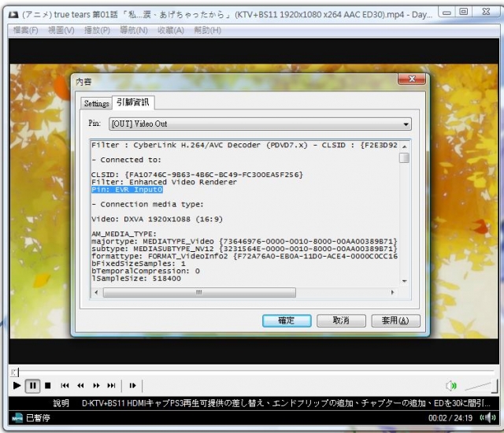Image resolution: width=504 pixels, height=433 pixels.
Task: Click the time display 00:02 / 24:19
Action: (x=450, y=418)
